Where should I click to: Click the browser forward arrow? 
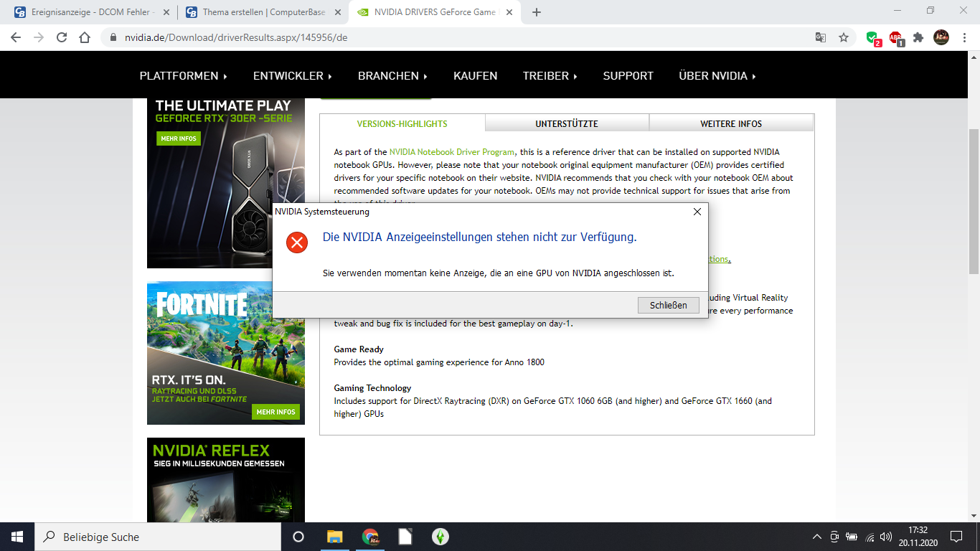(39, 37)
